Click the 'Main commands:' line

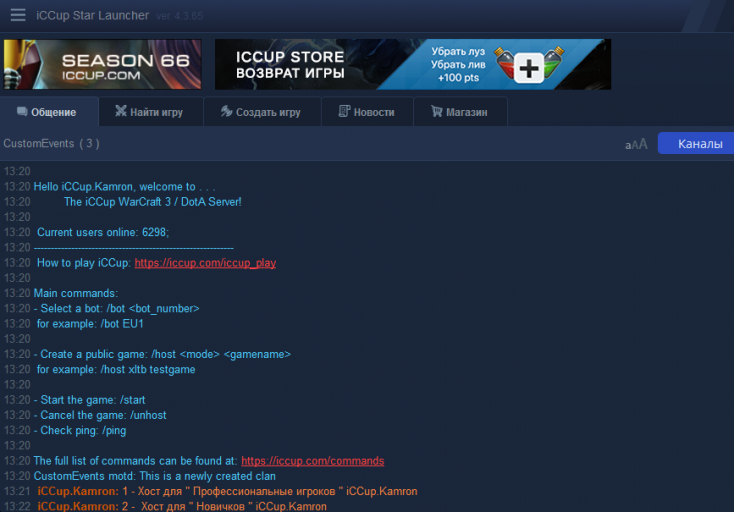76,293
